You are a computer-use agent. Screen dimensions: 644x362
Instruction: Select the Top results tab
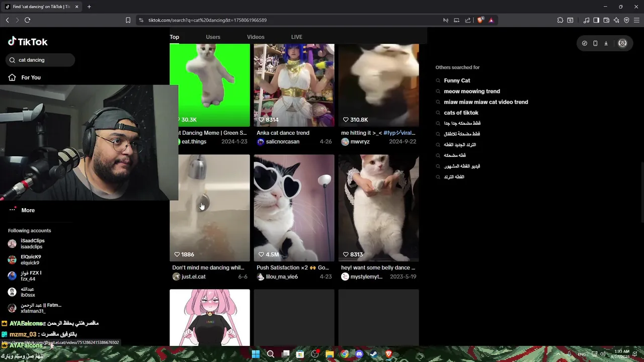click(x=174, y=37)
